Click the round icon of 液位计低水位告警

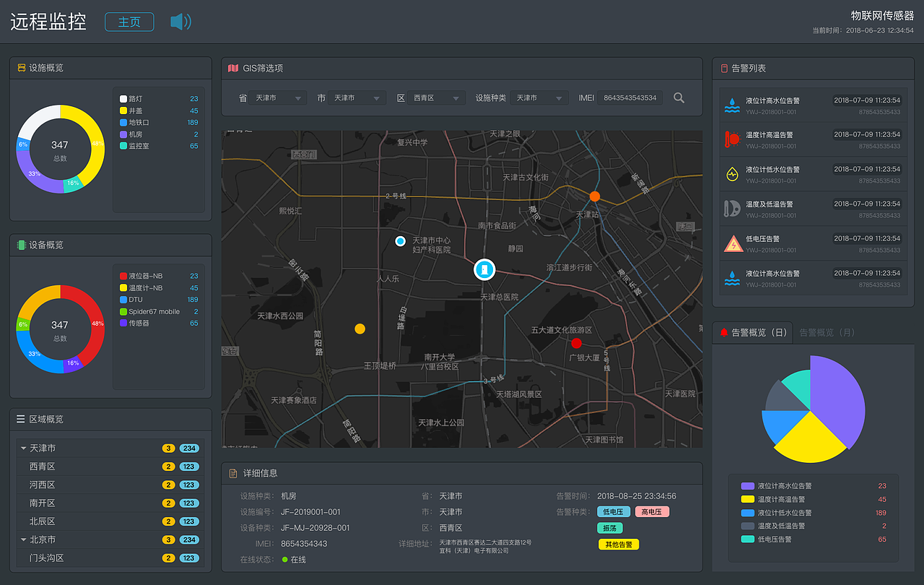733,174
